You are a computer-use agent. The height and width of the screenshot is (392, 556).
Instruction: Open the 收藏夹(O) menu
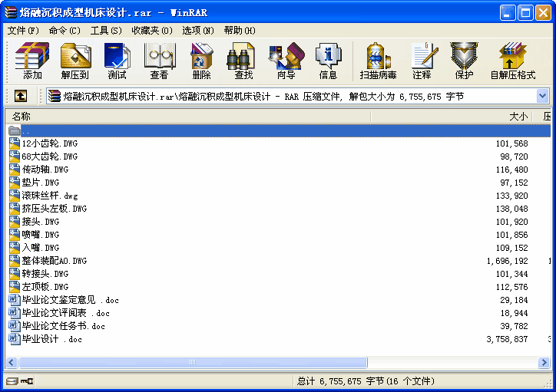tap(152, 31)
